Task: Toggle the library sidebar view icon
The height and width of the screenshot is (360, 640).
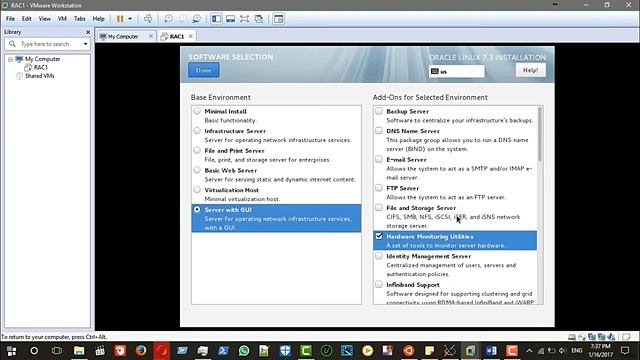Action: click(x=216, y=19)
